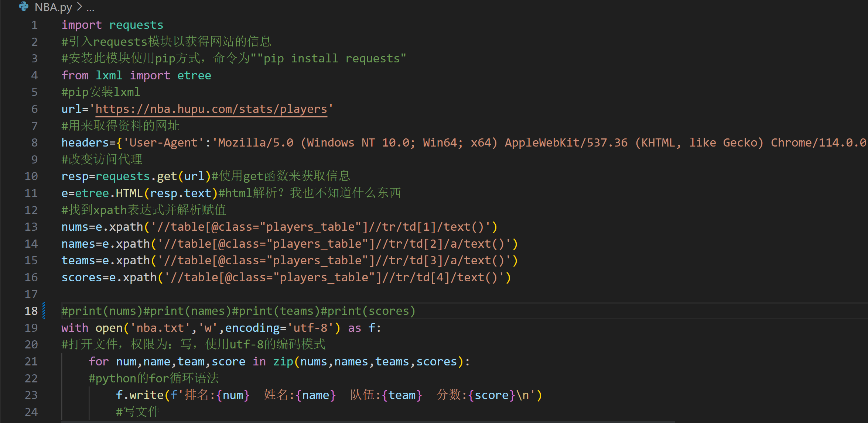Screen dimensions: 868x423
Task: Click 'f.write' on line 23
Action: pos(140,395)
